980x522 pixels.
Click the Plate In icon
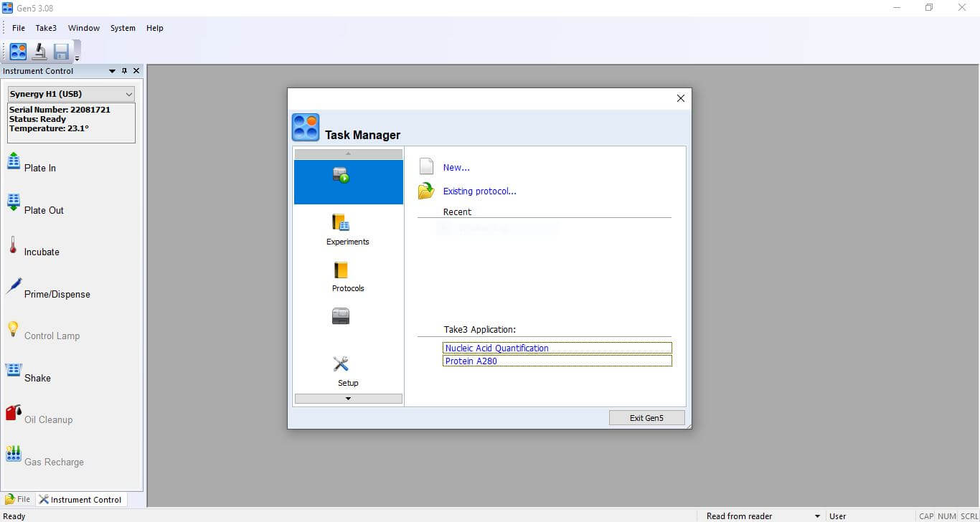click(x=14, y=161)
